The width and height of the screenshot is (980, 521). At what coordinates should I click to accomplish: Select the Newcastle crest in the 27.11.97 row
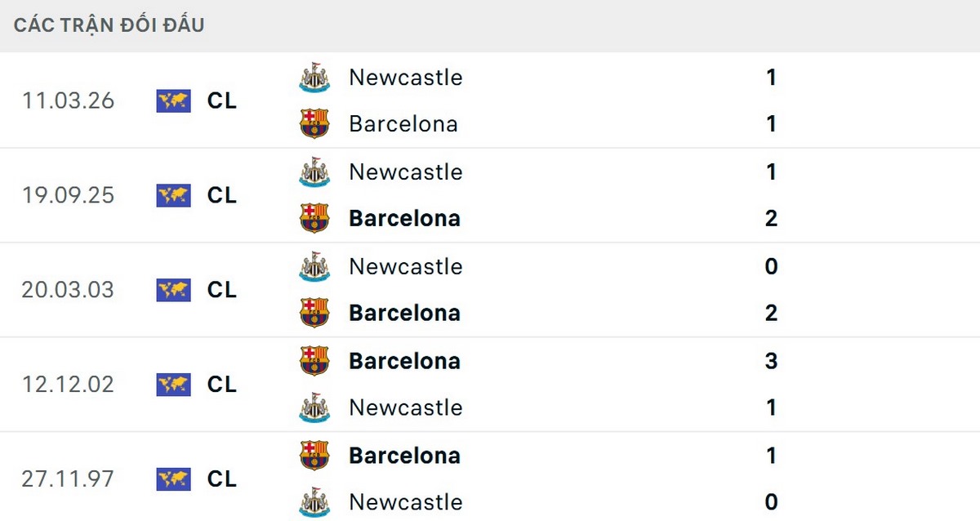(x=314, y=501)
